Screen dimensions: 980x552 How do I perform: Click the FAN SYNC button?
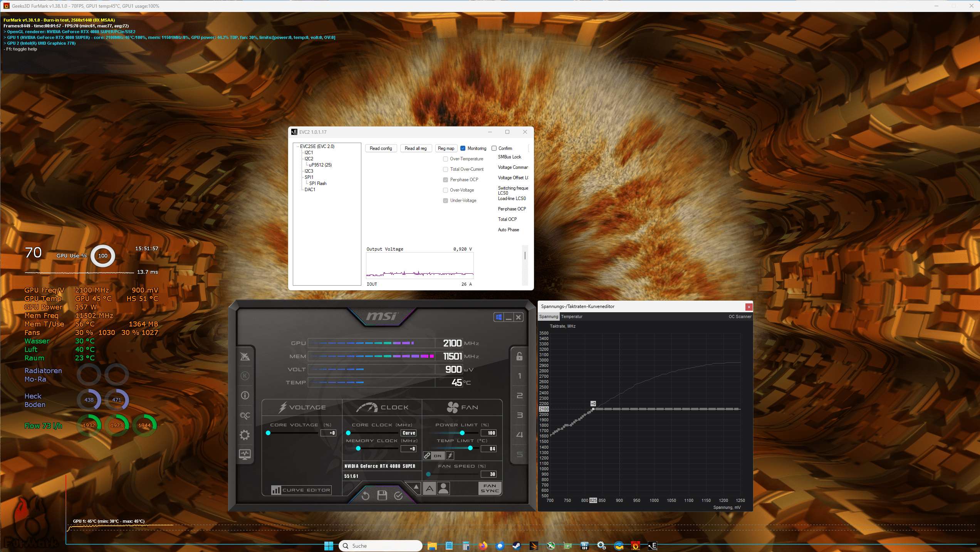(x=490, y=488)
